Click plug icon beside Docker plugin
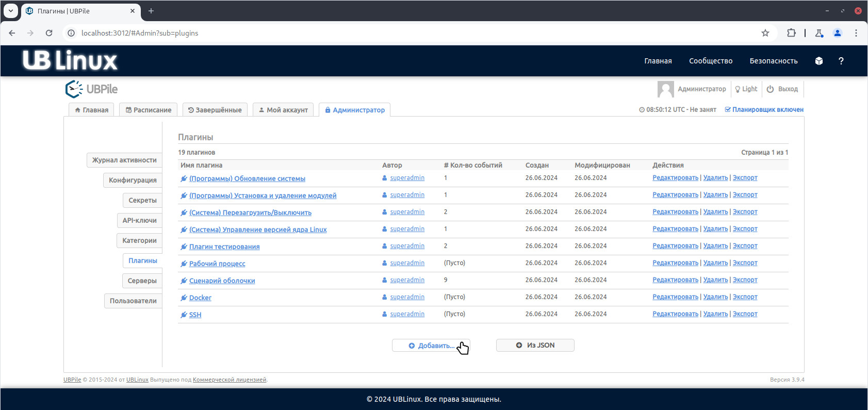 (x=184, y=298)
